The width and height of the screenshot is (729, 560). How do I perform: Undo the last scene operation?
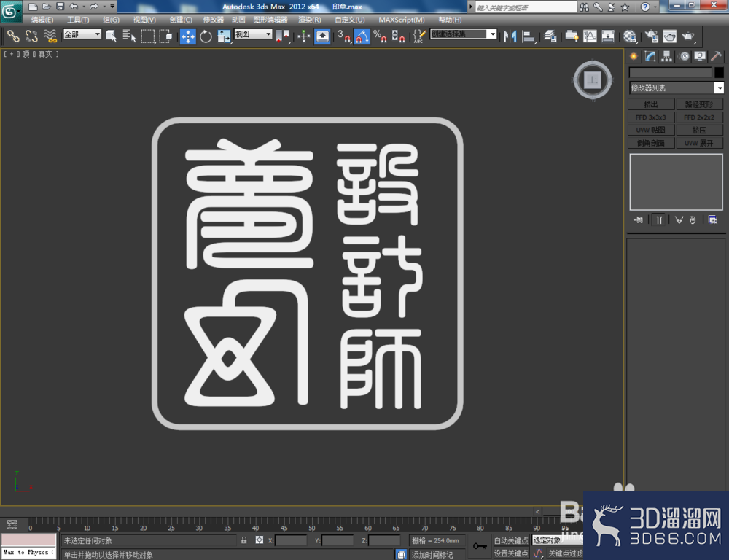coord(74,7)
